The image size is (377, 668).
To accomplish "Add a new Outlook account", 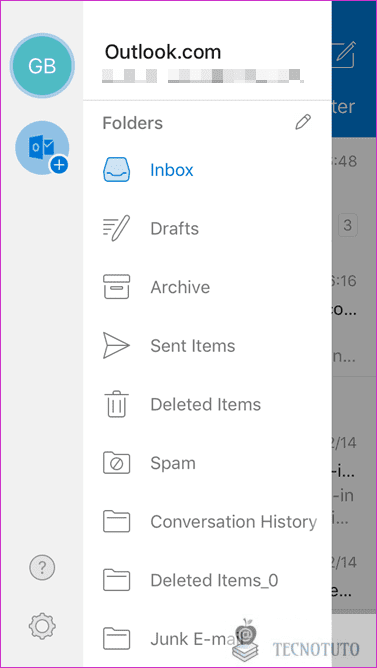I will pos(42,147).
